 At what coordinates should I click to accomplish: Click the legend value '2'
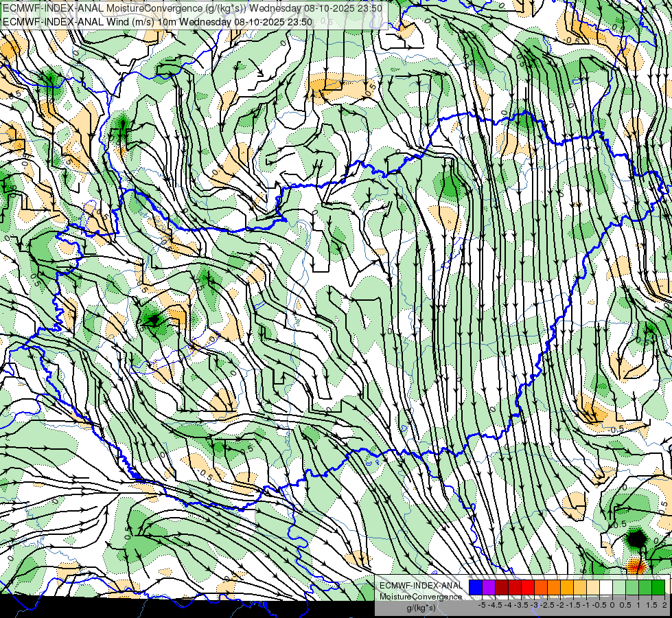pos(664,605)
